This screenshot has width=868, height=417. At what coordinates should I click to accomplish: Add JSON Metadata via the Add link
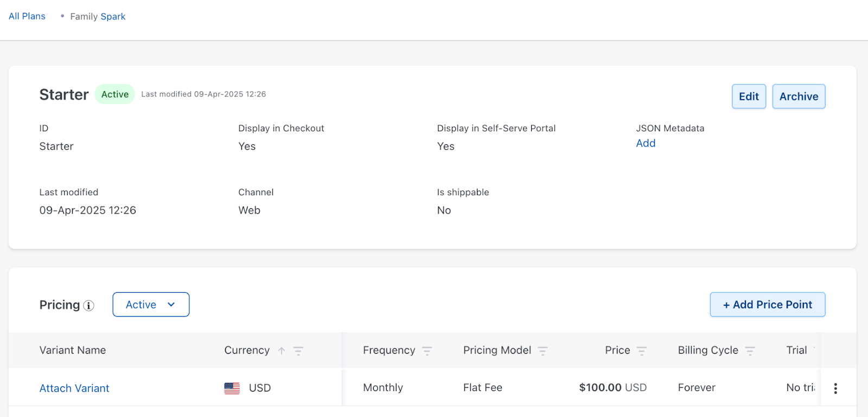646,143
